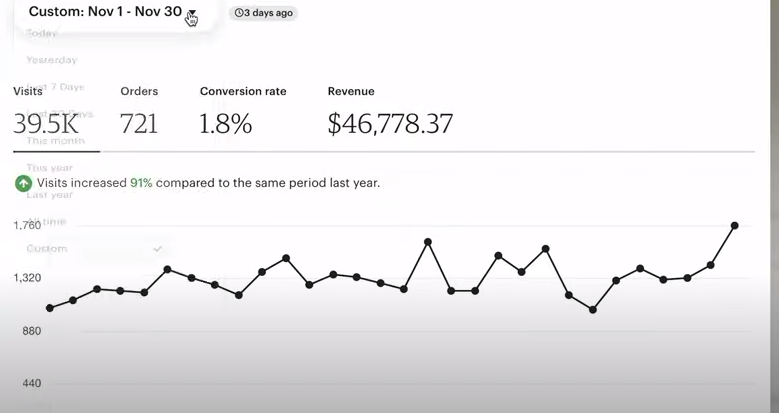Show the Conversion rate 1.8% stat
The width and height of the screenshot is (779, 413).
click(243, 112)
